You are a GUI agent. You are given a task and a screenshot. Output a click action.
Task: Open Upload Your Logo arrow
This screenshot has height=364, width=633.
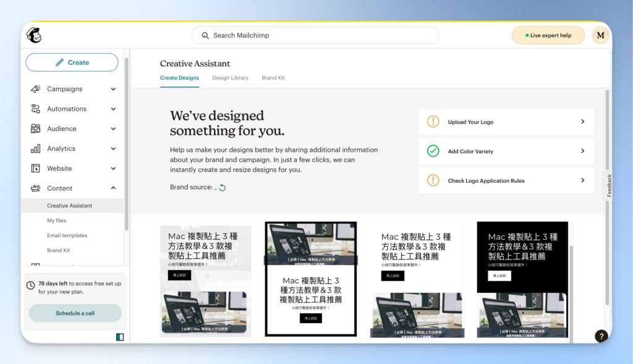tap(582, 122)
